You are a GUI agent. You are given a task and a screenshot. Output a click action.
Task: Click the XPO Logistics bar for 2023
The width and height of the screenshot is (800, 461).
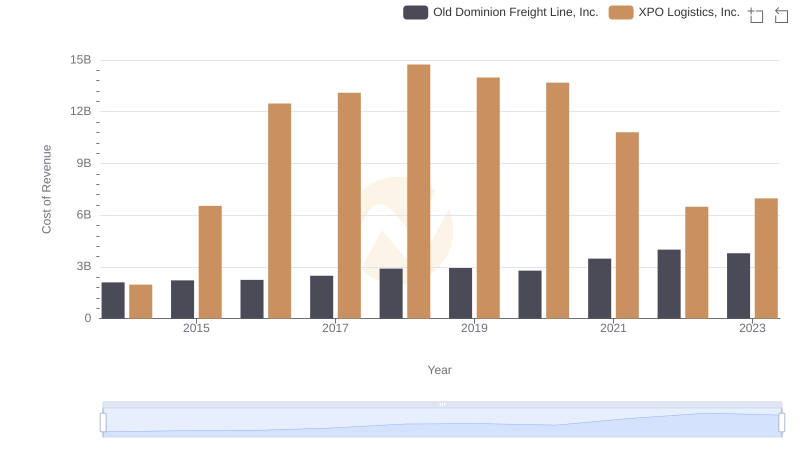[x=766, y=259]
